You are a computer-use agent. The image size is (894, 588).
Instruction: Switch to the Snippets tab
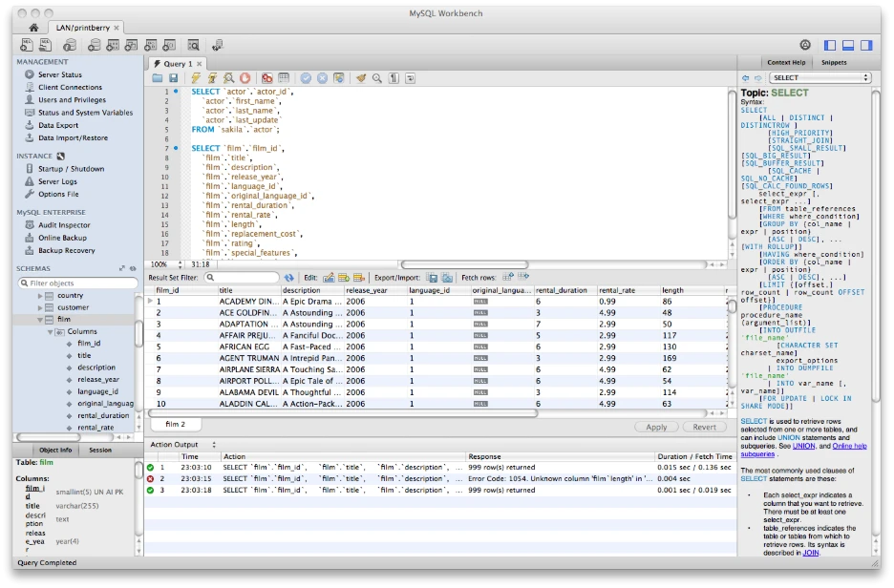click(x=833, y=62)
